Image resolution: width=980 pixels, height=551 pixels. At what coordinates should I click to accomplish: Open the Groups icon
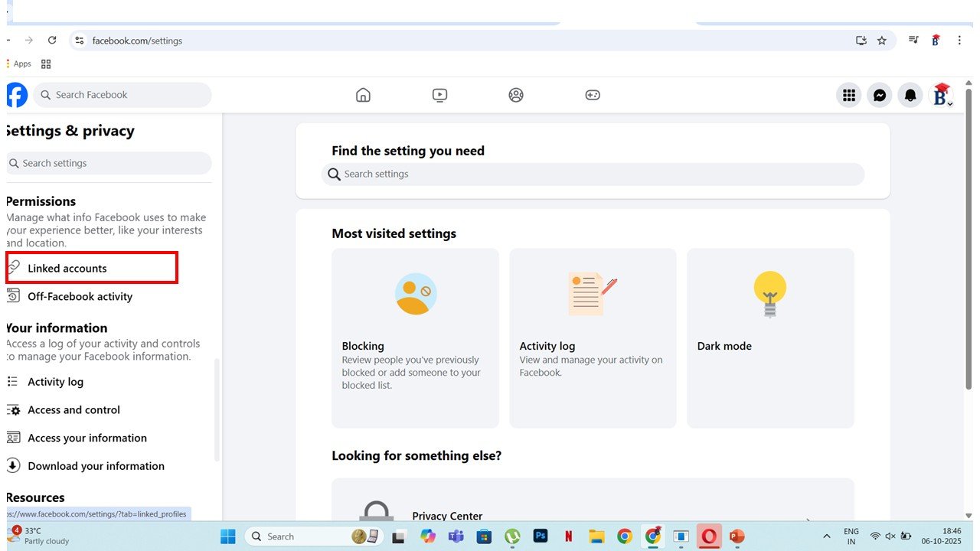point(516,95)
